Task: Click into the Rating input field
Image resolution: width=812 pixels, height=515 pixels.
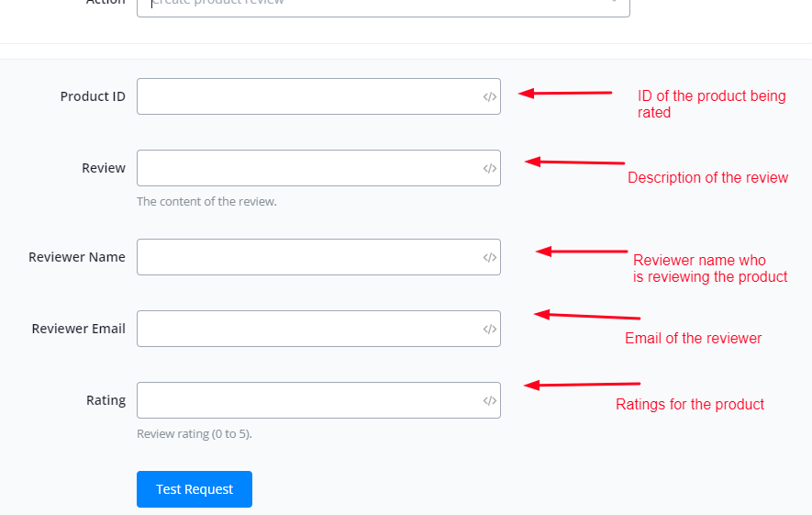Action: pyautogui.click(x=307, y=400)
